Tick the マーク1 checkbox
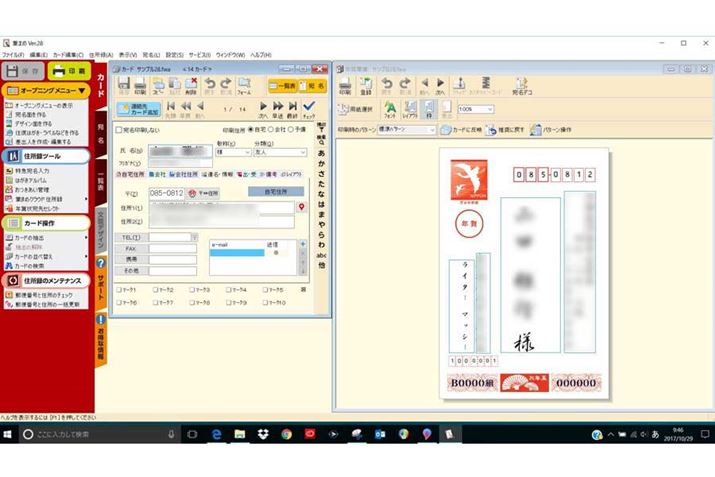 click(119, 290)
